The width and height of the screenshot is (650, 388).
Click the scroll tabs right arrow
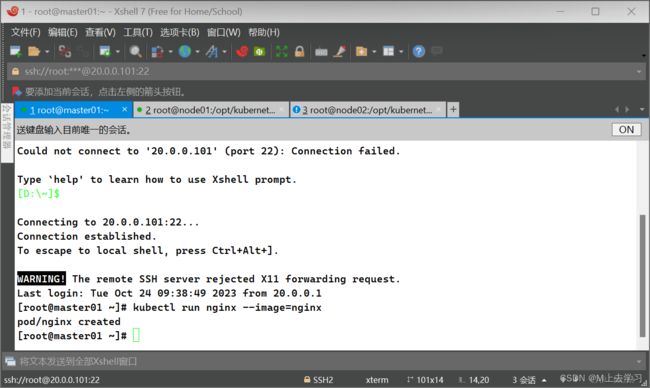coord(627,109)
